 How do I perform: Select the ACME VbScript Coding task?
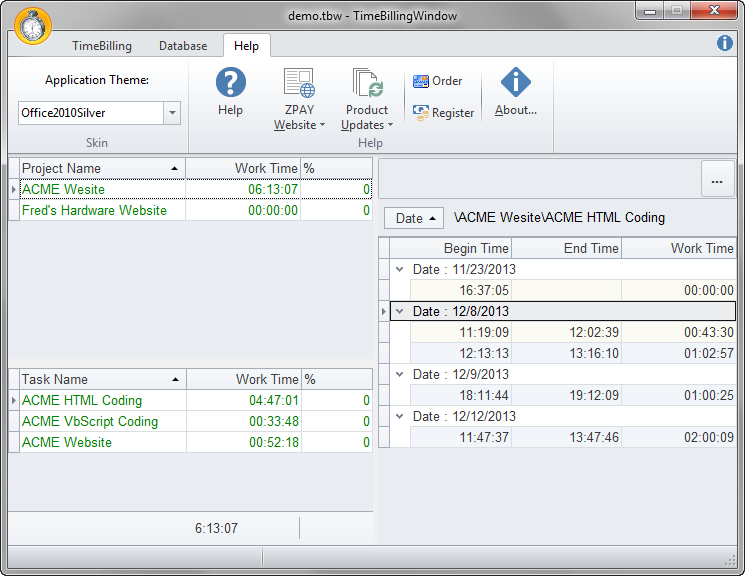tap(90, 421)
